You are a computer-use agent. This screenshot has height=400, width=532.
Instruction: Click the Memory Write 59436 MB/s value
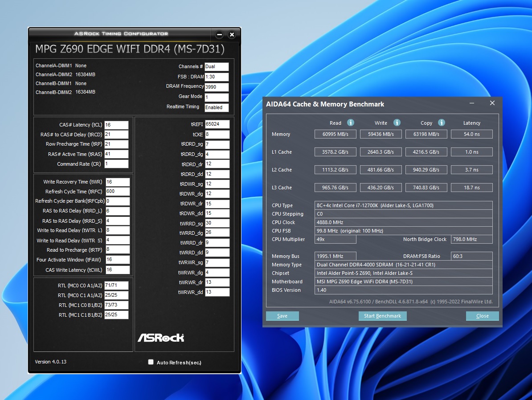(x=381, y=134)
